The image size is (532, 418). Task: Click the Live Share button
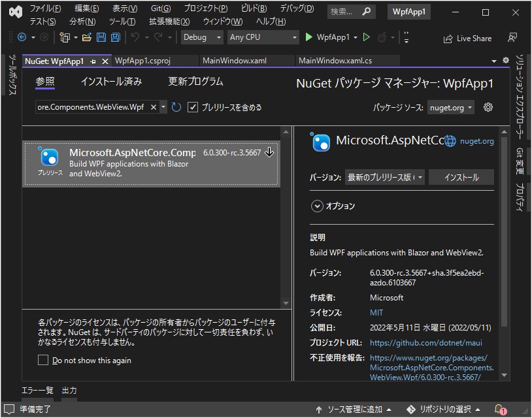click(x=467, y=39)
